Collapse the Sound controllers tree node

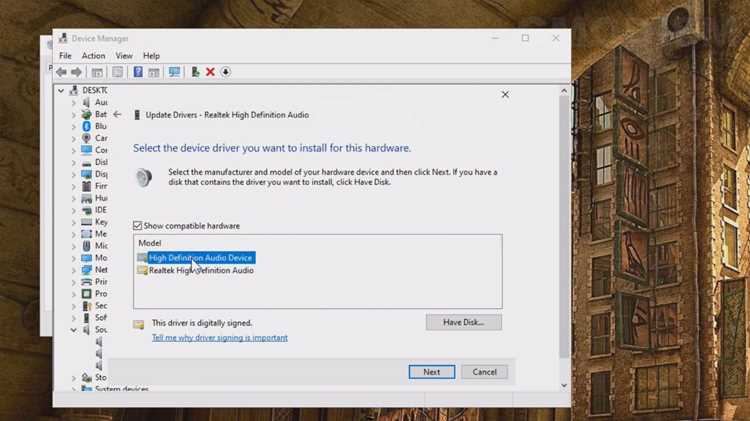[x=74, y=330]
